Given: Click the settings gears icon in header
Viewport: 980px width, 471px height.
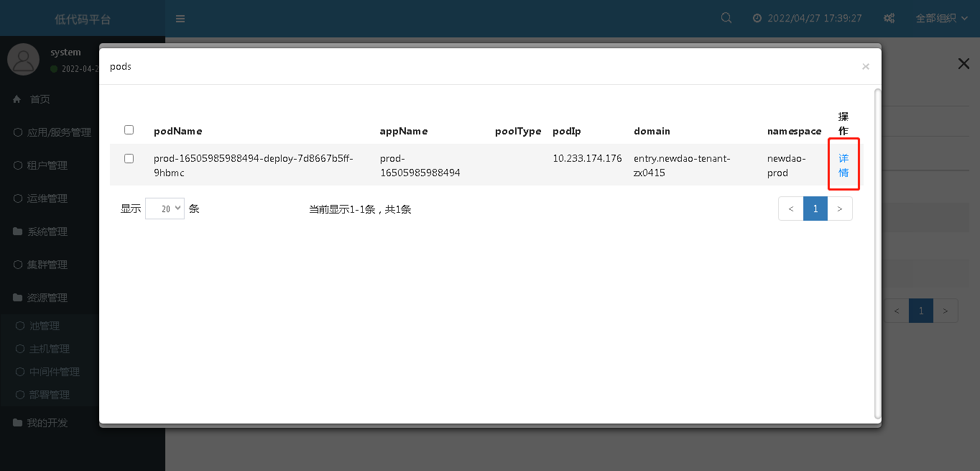Looking at the screenshot, I should click(x=889, y=19).
